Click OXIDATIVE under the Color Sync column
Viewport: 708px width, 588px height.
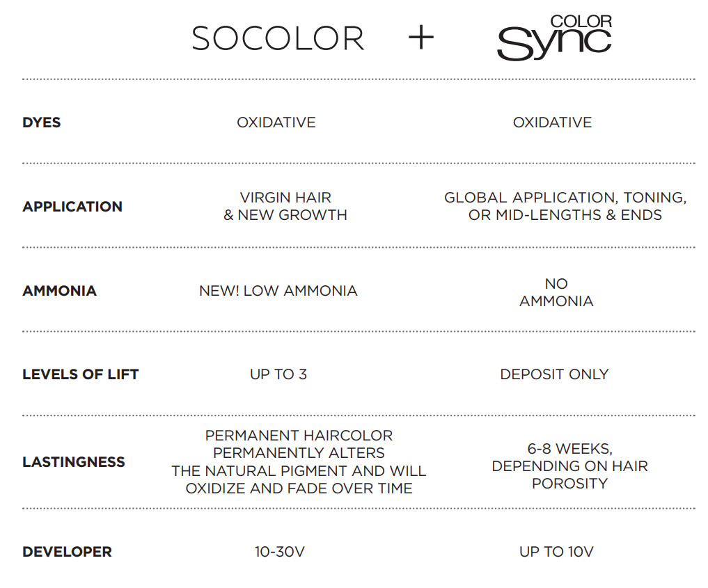click(x=552, y=122)
